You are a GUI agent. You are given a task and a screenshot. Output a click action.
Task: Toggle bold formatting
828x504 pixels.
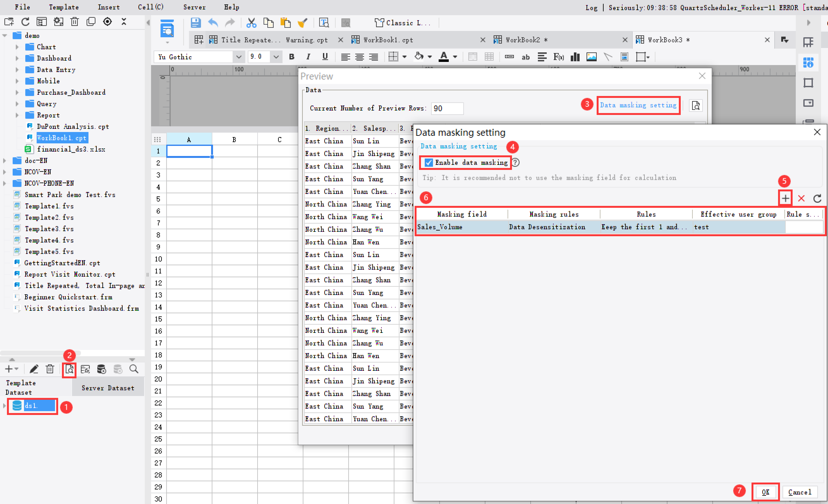291,56
